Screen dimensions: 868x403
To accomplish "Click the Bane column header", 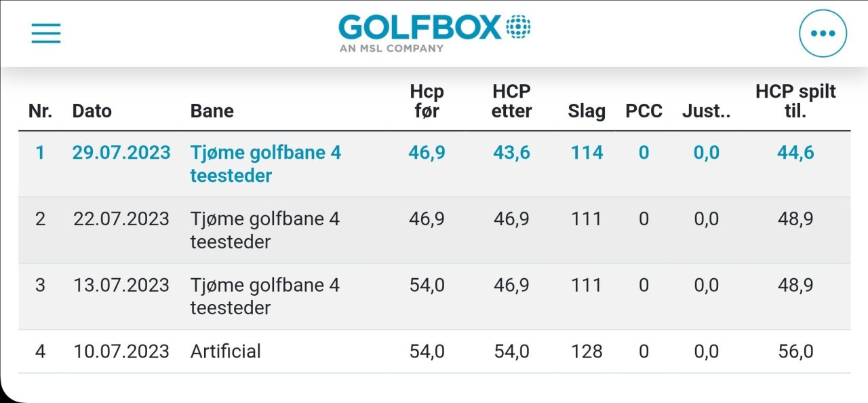I will click(x=212, y=111).
